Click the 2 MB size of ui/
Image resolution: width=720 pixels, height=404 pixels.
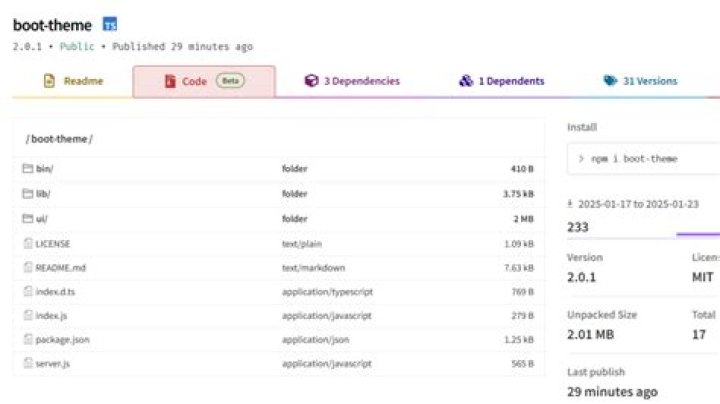click(x=523, y=219)
